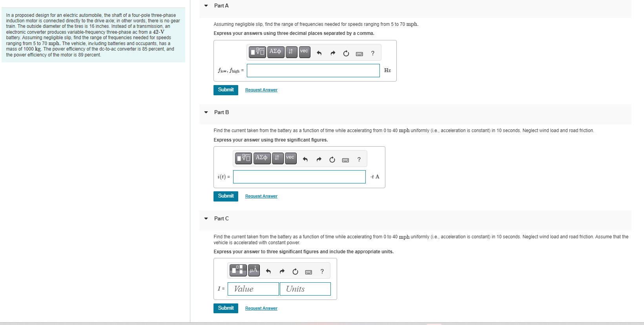Open Greek symbols menu in Part A
644x325 pixels.
pos(275,52)
